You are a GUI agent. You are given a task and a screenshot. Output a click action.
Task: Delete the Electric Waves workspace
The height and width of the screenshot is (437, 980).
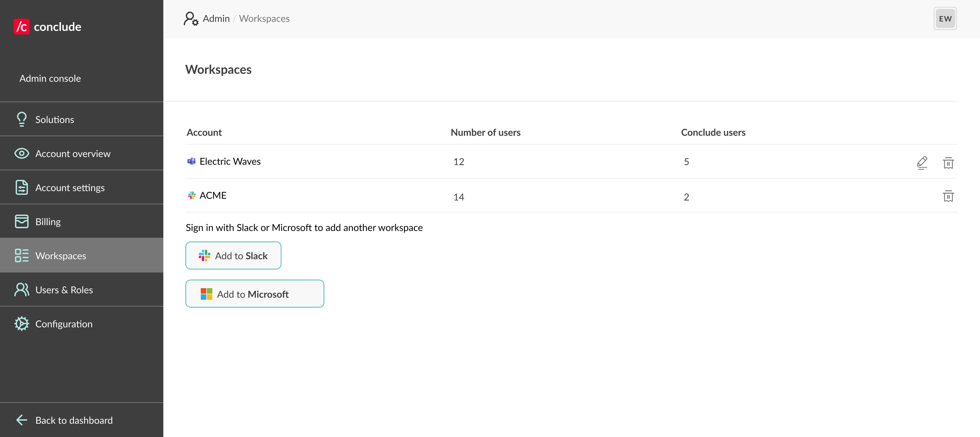click(948, 162)
